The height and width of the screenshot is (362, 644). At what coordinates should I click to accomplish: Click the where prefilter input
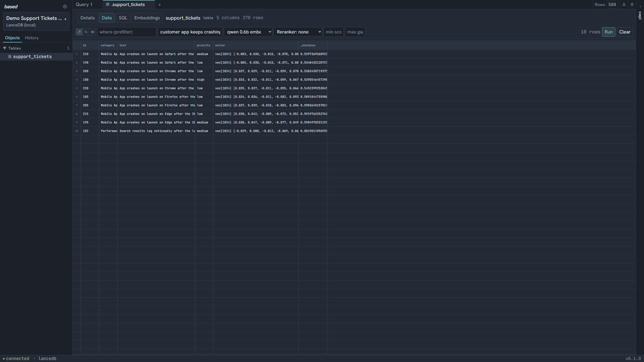127,32
